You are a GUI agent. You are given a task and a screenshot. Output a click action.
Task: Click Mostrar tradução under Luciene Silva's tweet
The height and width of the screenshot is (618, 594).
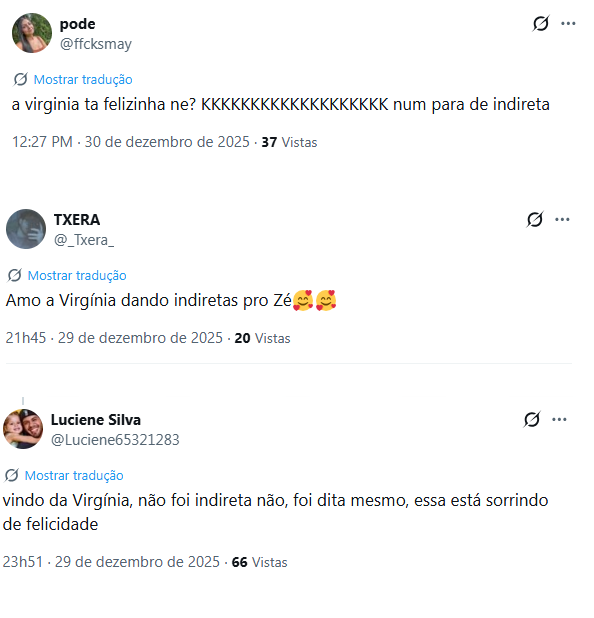coord(74,475)
